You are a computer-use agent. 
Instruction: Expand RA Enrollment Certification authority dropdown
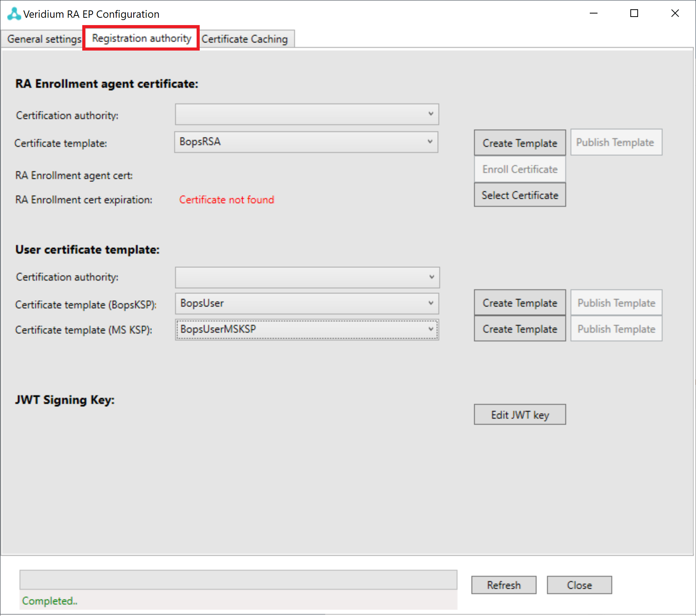[x=307, y=114]
